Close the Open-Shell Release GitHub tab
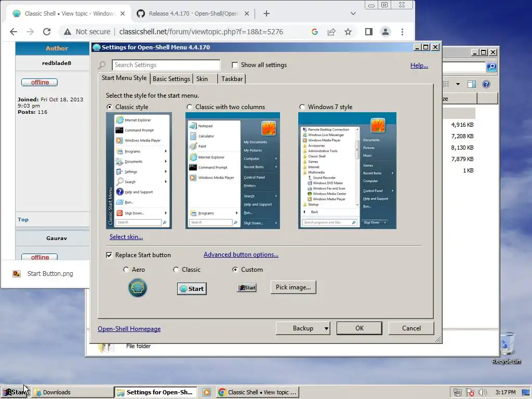Image resolution: width=532 pixels, height=399 pixels. point(247,14)
